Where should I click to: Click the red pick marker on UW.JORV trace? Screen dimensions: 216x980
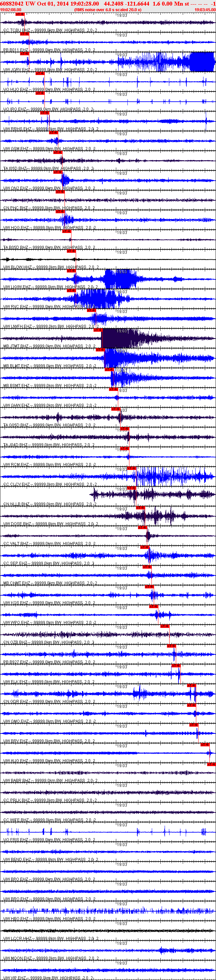(x=24, y=54)
